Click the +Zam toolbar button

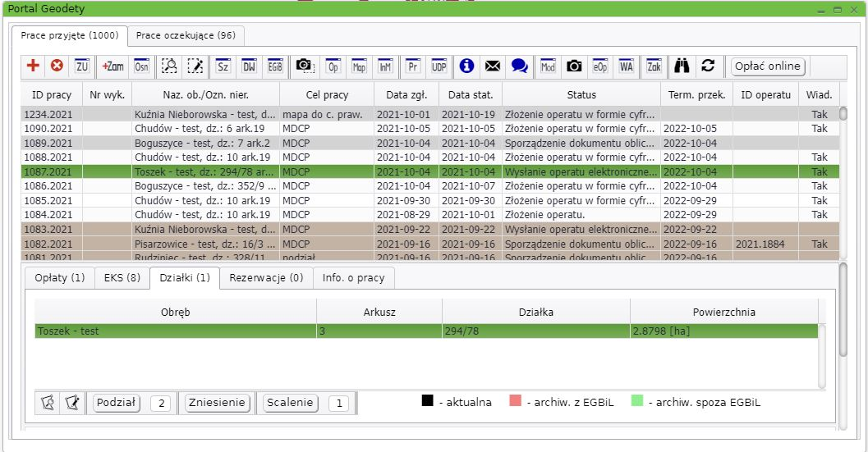click(x=112, y=66)
